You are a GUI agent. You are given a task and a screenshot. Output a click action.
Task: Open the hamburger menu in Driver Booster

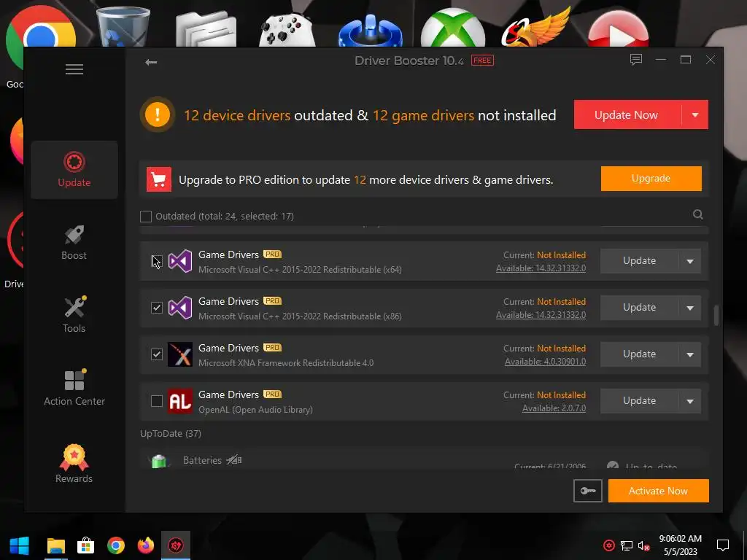74,69
